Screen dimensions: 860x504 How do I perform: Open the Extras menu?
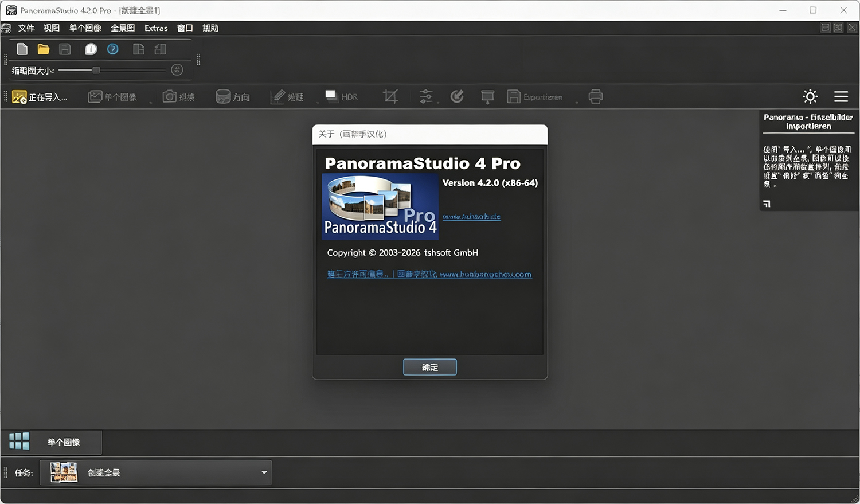(x=156, y=28)
